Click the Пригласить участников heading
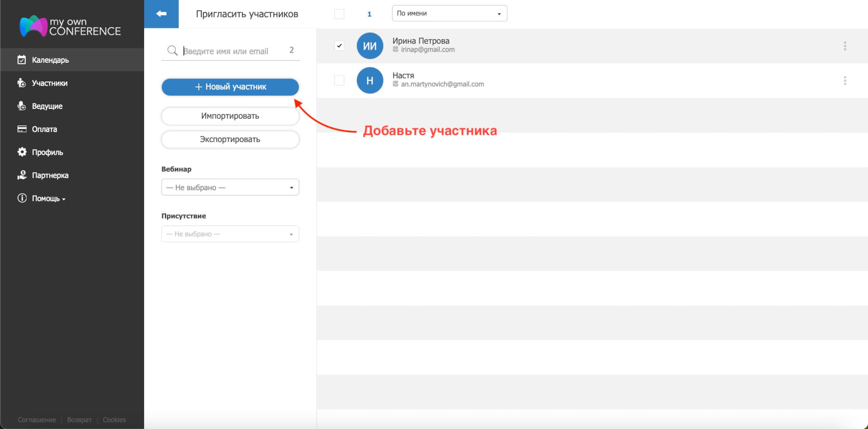 coord(247,14)
